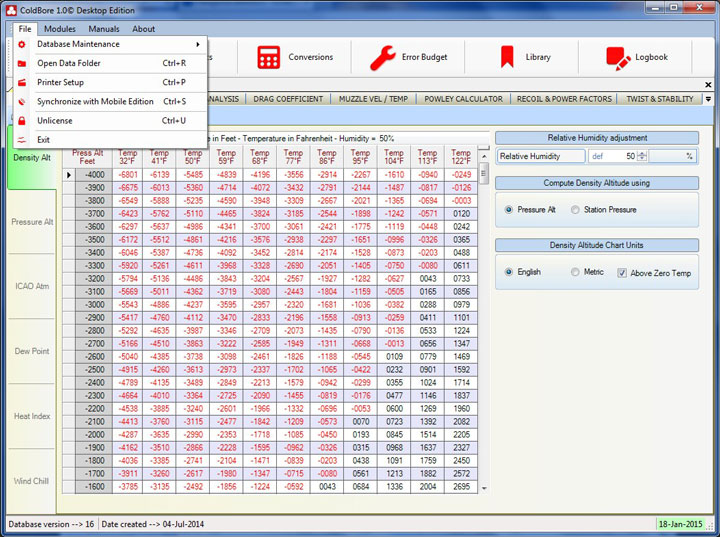
Task: Click the Synchronize with Mobile Edition icon
Action: [22, 102]
